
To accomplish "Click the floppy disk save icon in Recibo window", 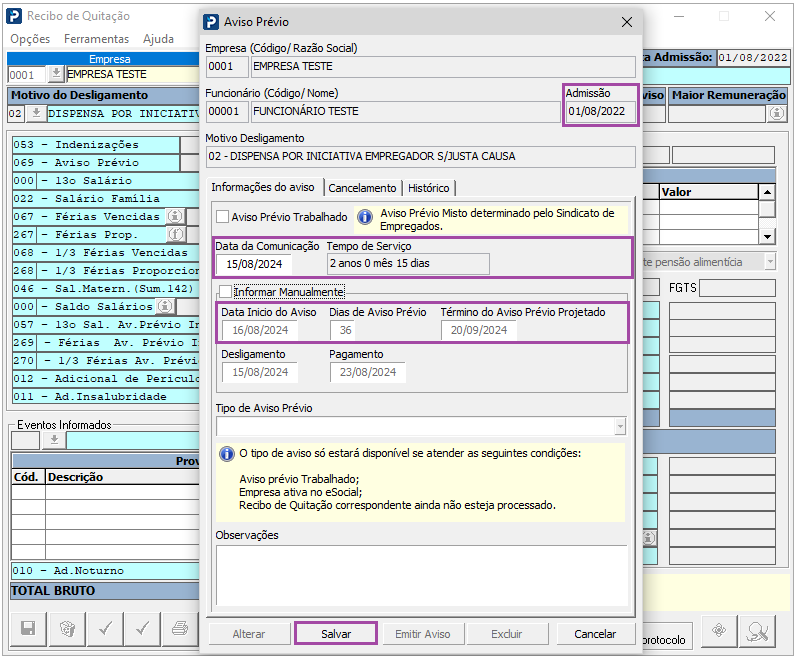I will click(28, 629).
